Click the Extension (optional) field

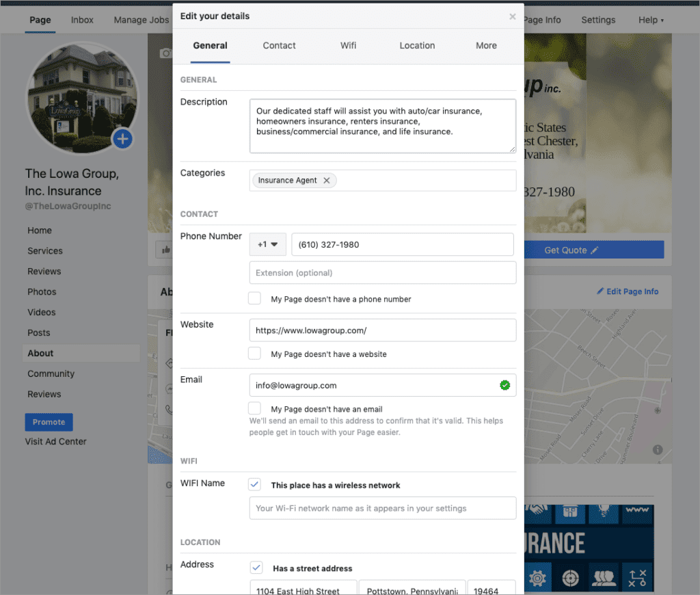[x=383, y=272]
